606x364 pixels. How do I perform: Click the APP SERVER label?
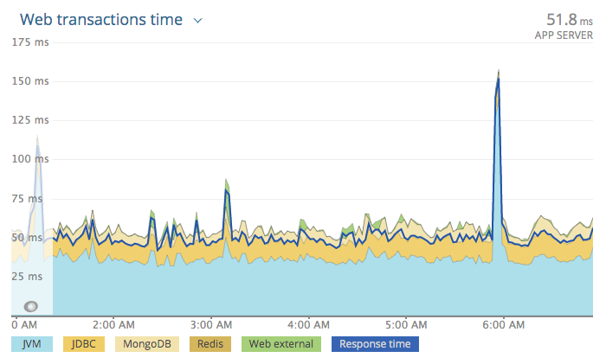pos(564,35)
